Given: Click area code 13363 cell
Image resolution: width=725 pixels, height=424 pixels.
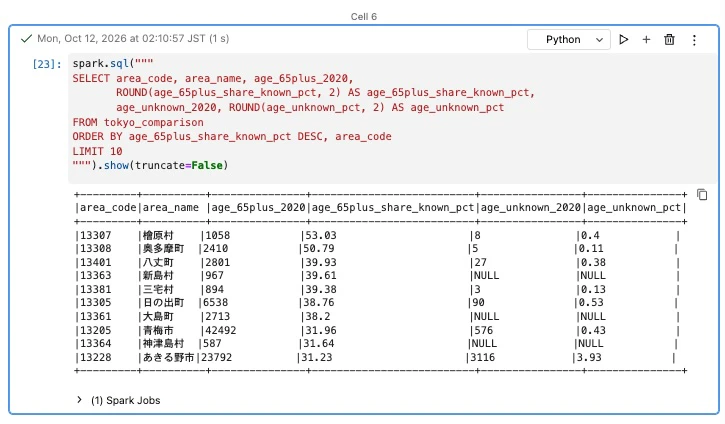Looking at the screenshot, I should (x=96, y=275).
